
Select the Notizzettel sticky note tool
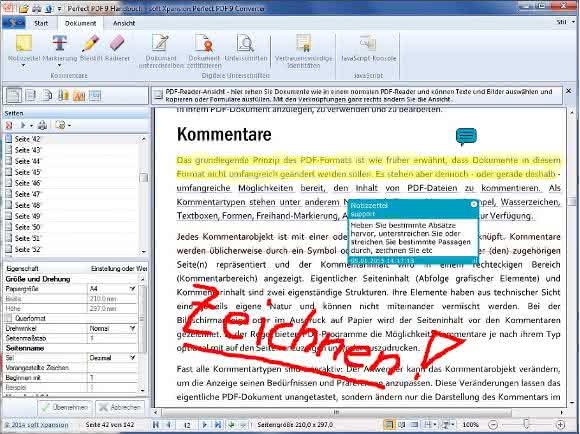(x=24, y=47)
